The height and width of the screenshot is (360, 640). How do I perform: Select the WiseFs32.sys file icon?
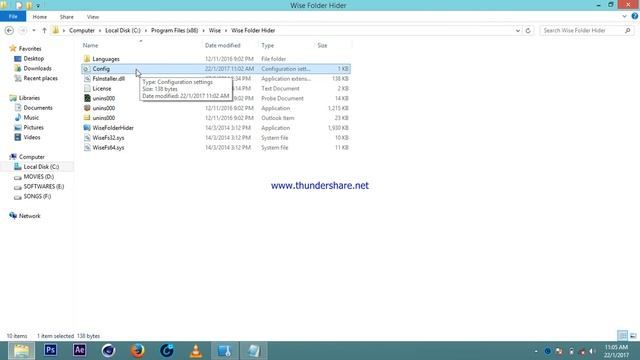click(87, 138)
